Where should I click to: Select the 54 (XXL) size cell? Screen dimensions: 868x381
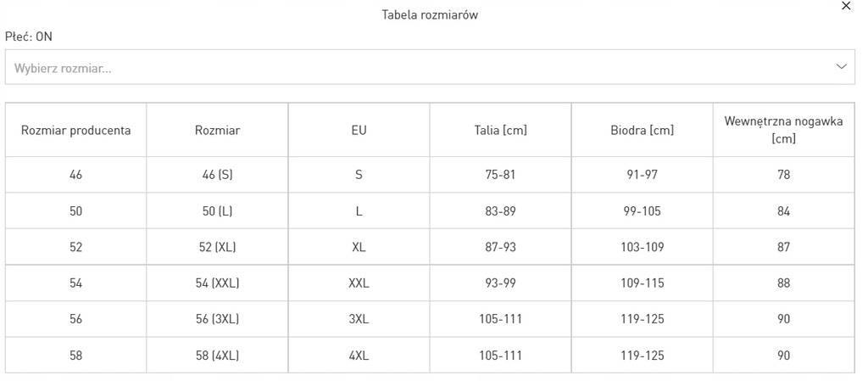click(217, 283)
